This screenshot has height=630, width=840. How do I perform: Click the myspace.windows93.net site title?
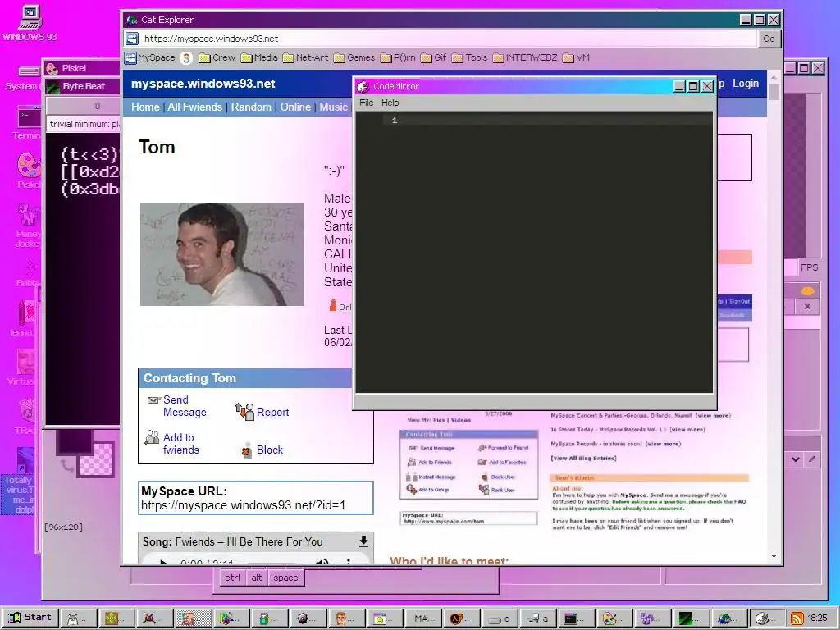tap(203, 84)
